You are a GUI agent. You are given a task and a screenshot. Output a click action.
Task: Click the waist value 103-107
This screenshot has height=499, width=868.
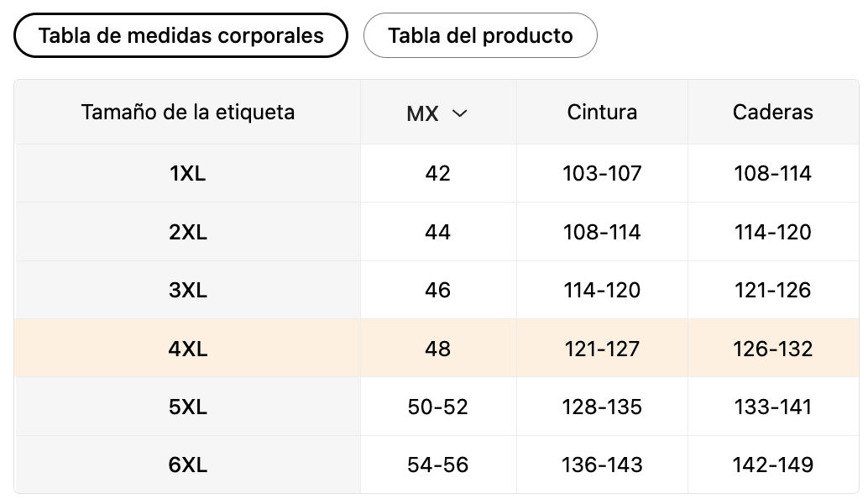click(602, 174)
